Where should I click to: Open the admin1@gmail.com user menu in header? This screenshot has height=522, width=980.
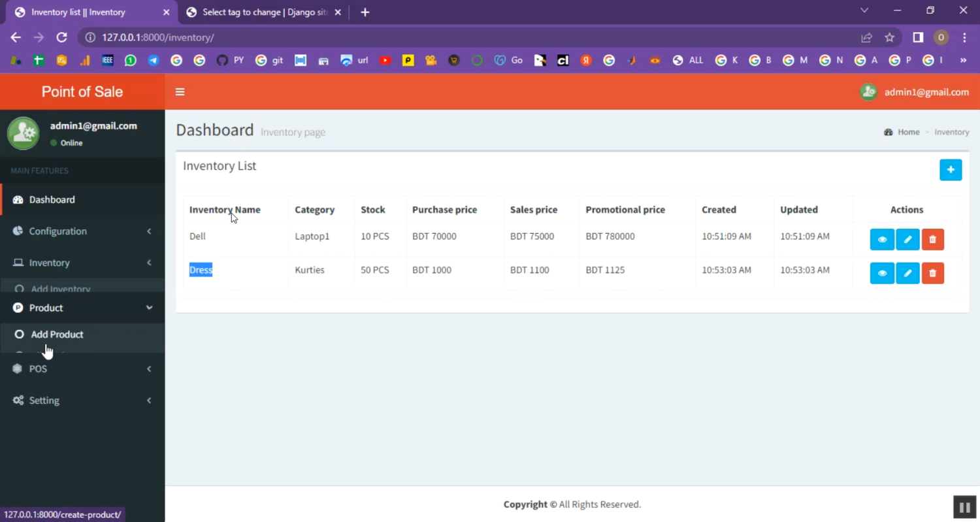pyautogui.click(x=915, y=92)
